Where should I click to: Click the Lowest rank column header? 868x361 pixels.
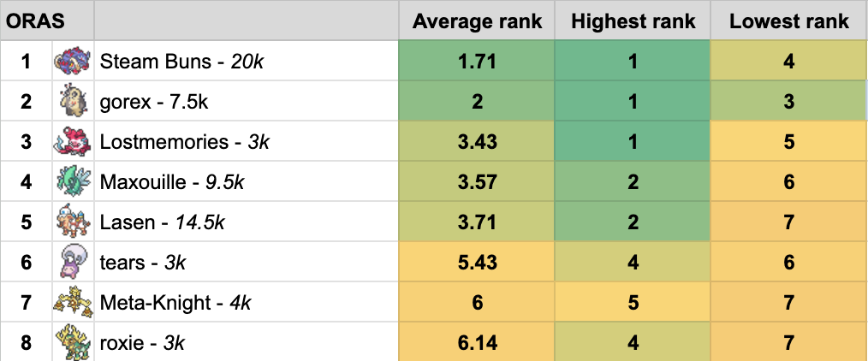tap(788, 21)
